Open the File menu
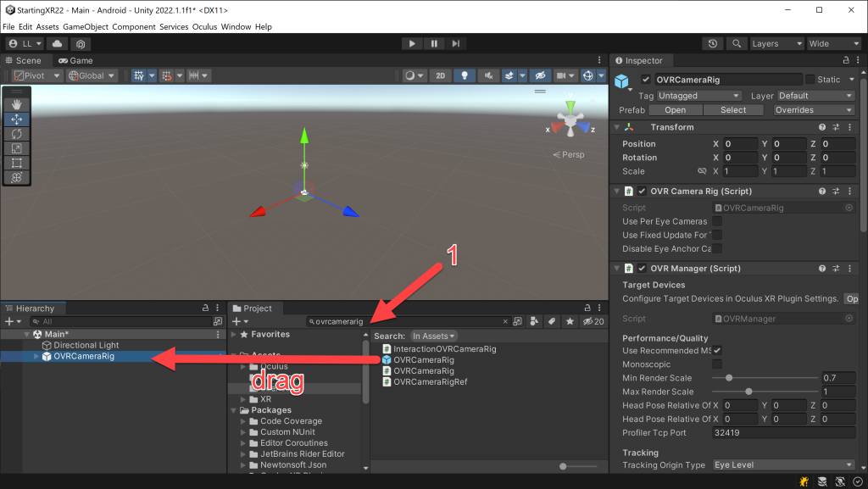Image resolution: width=868 pixels, height=489 pixels. pyautogui.click(x=8, y=26)
